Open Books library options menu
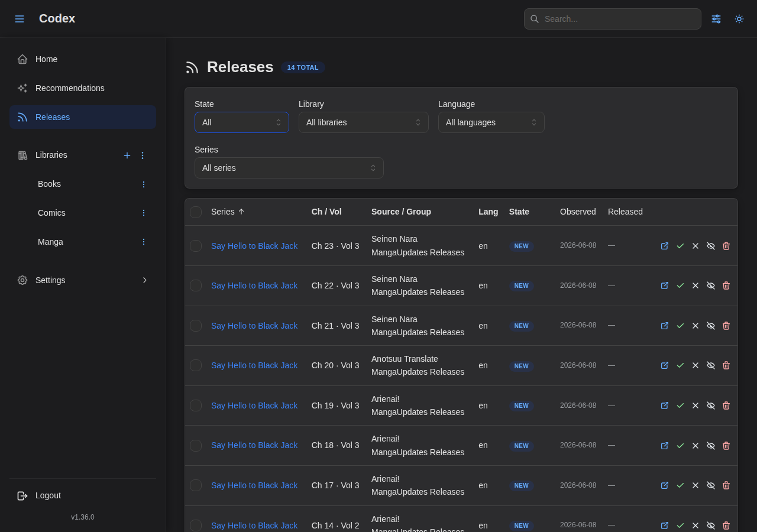This screenshot has width=757, height=532. [x=143, y=184]
